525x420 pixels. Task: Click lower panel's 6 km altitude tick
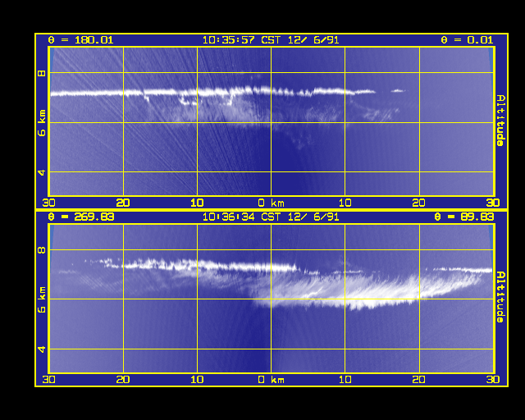click(42, 299)
